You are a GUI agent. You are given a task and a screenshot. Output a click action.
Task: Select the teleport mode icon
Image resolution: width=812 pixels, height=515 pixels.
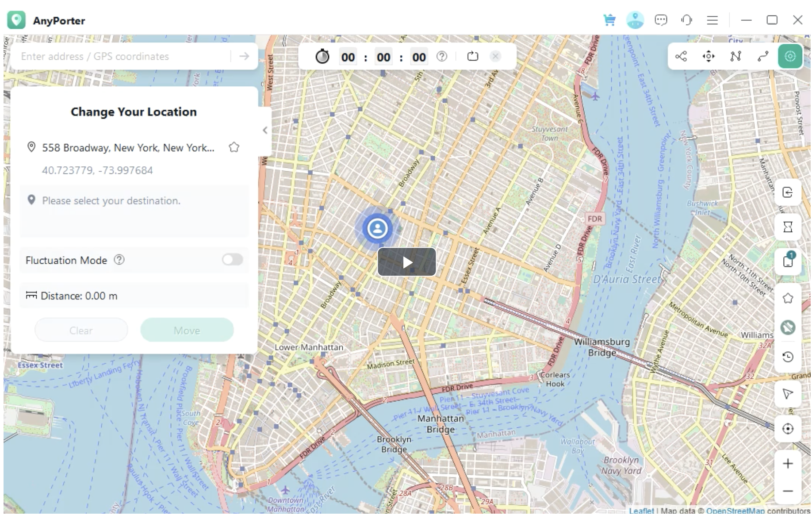coord(790,56)
